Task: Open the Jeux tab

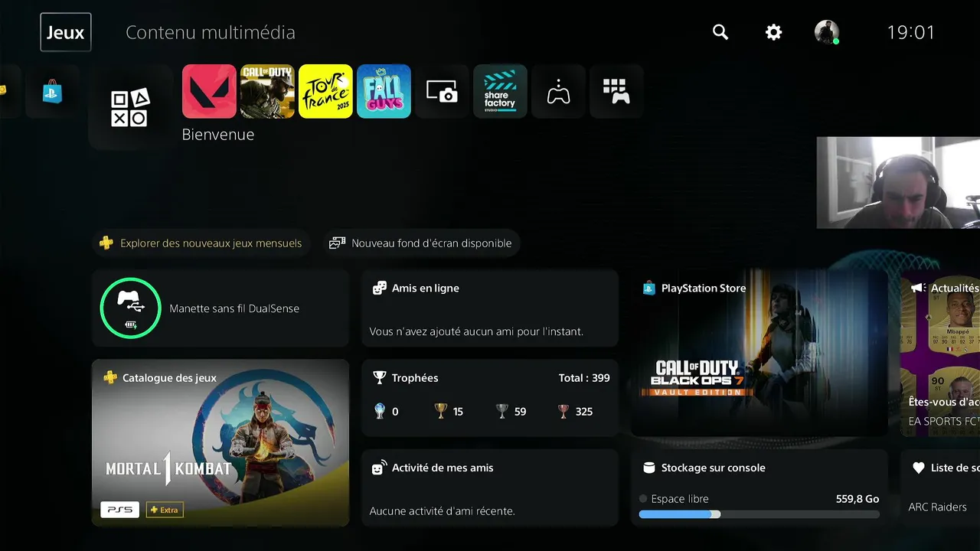Action: click(66, 32)
